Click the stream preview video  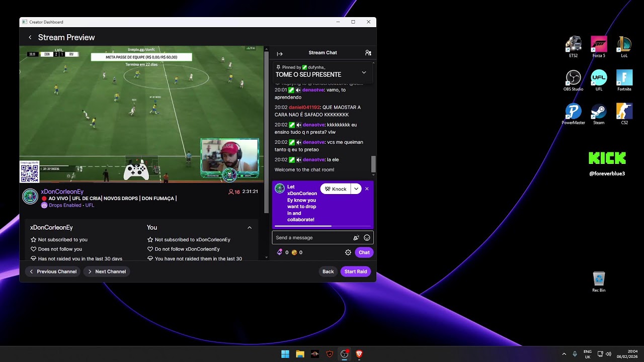[x=141, y=115]
